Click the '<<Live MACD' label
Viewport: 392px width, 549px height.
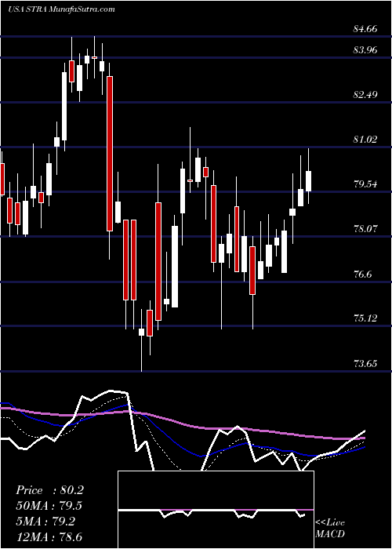(330, 529)
